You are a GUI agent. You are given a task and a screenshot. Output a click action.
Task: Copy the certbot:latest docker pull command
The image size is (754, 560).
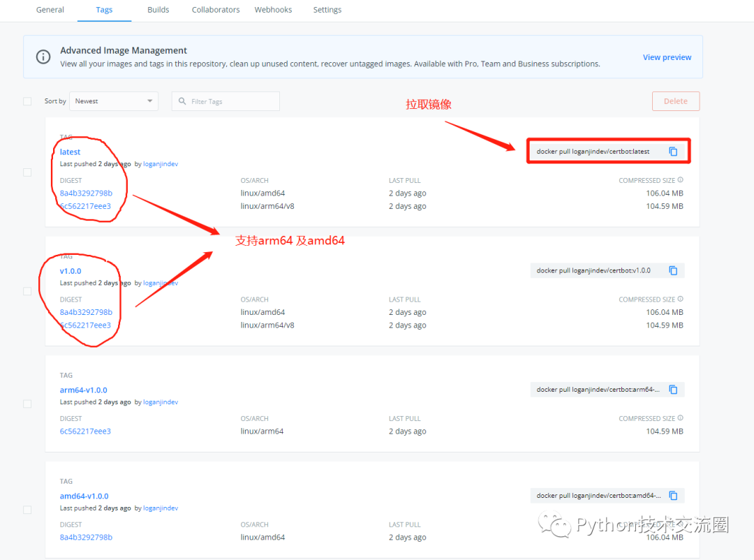coord(673,152)
